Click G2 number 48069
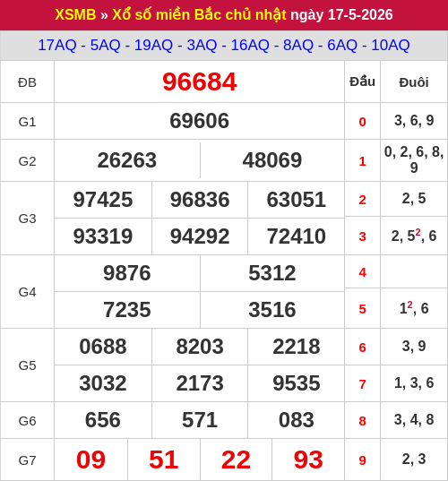448x481 pixels. coord(272,160)
